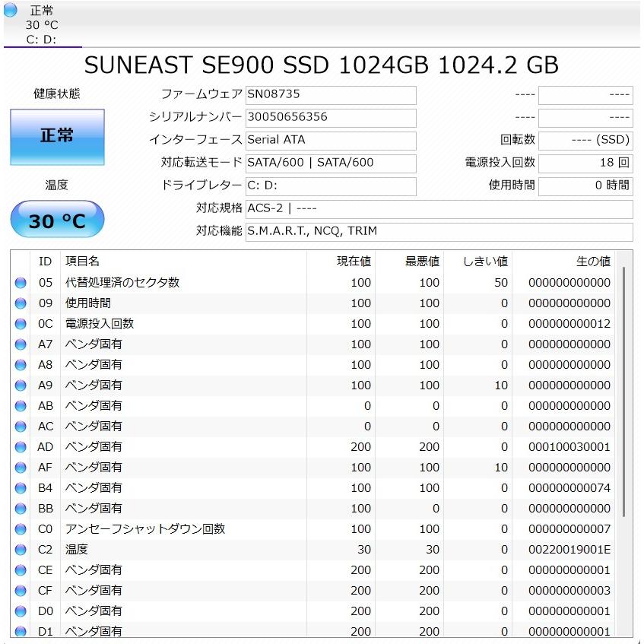The width and height of the screenshot is (644, 644).
Task: Select the 温度 row in the SMART table
Action: click(313, 550)
